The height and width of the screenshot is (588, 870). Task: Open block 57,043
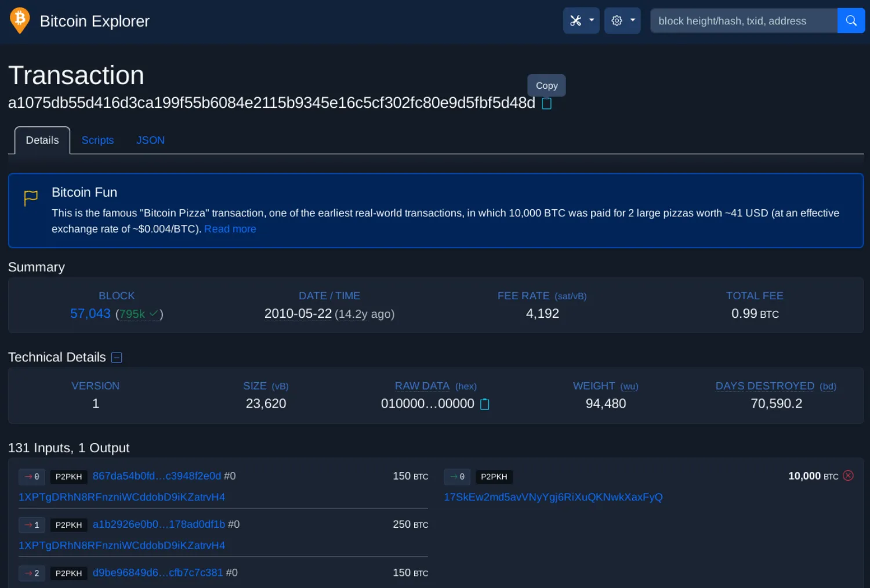pyautogui.click(x=90, y=314)
